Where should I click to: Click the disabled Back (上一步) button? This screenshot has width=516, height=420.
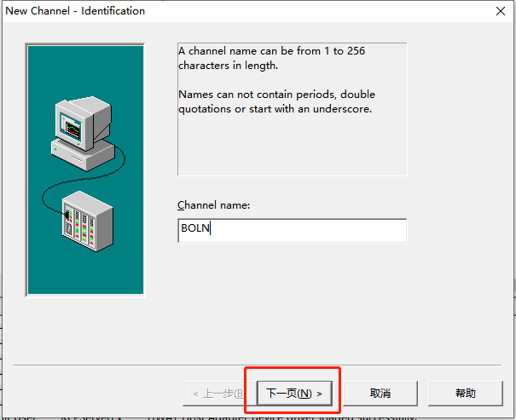(219, 393)
